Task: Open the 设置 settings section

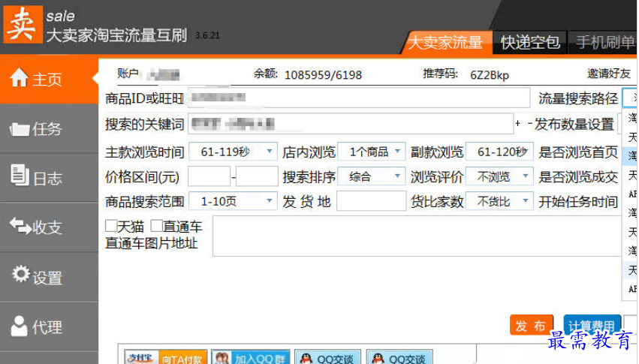Action: click(x=49, y=277)
